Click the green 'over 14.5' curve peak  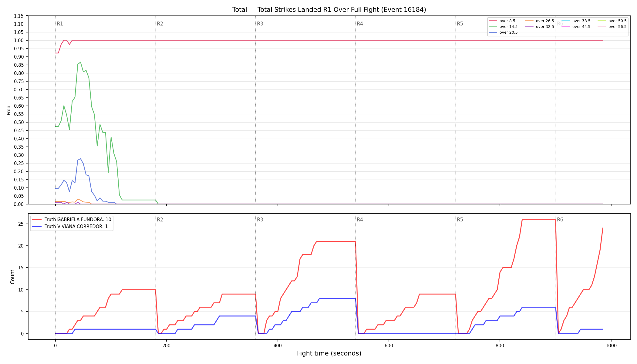click(80, 62)
